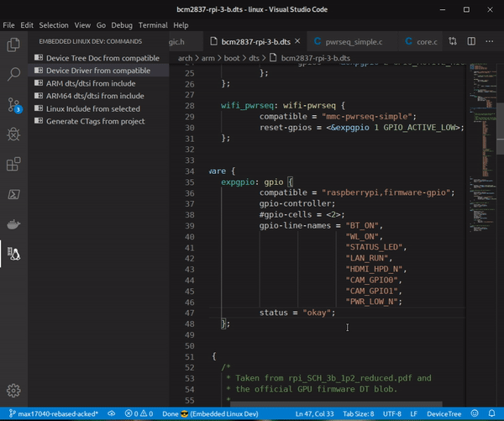The image size is (504, 421).
Task: Open the Debug view bug icon
Action: click(x=13, y=134)
